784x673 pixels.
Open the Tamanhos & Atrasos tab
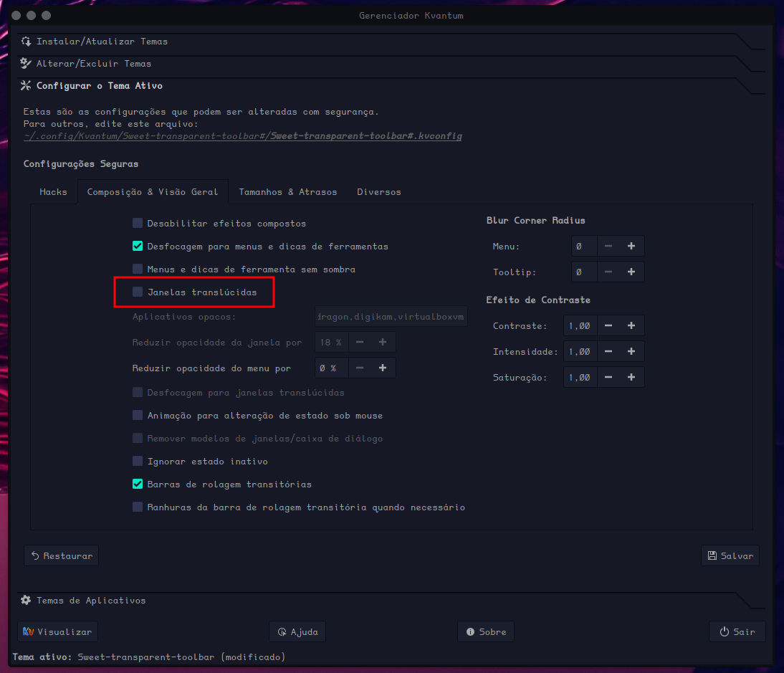click(x=287, y=192)
